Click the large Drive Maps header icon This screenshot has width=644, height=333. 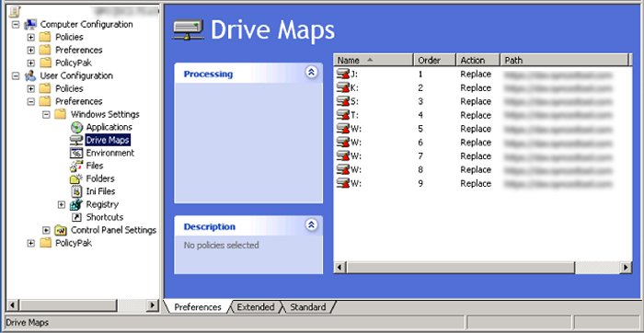(189, 30)
